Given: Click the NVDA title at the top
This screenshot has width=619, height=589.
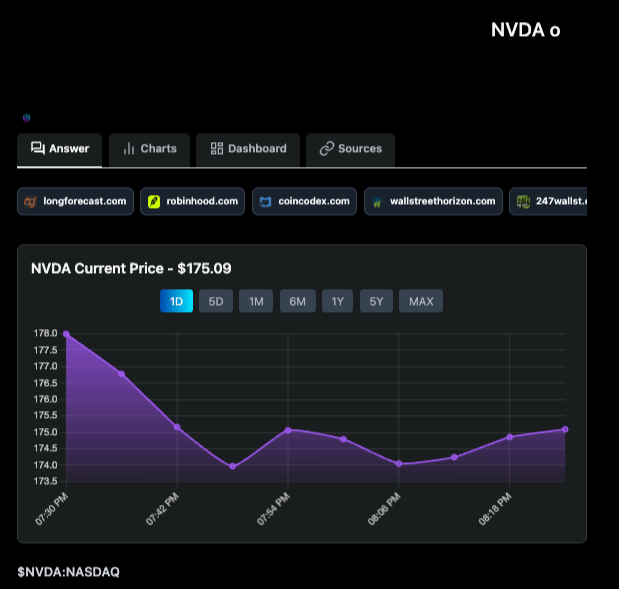Looking at the screenshot, I should pos(525,30).
